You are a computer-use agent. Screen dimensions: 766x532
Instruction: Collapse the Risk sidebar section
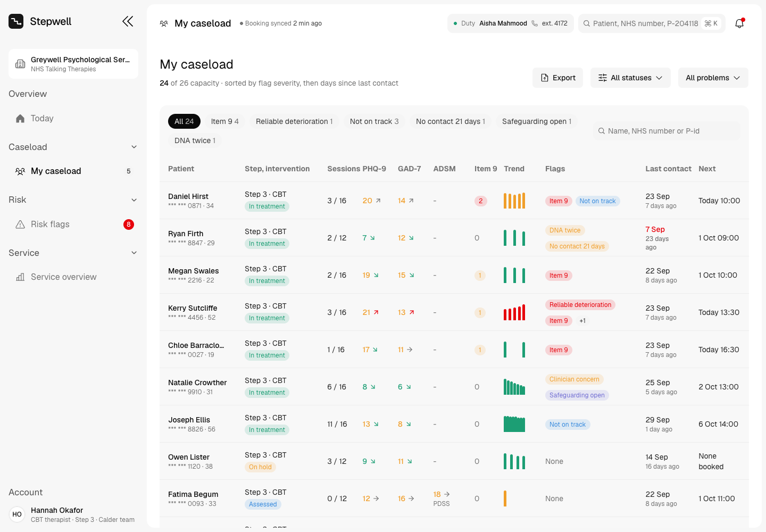coord(134,200)
